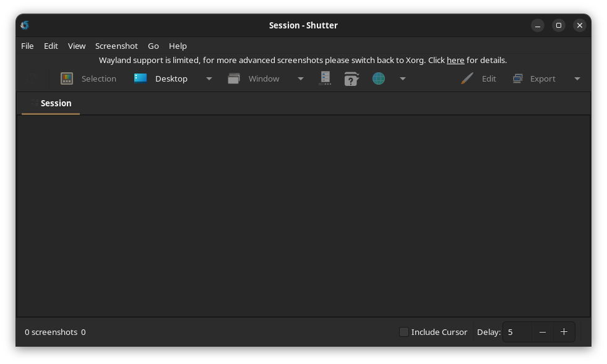The height and width of the screenshot is (364, 607).
Task: Follow the 'here' link for Wayland details
Action: (455, 60)
